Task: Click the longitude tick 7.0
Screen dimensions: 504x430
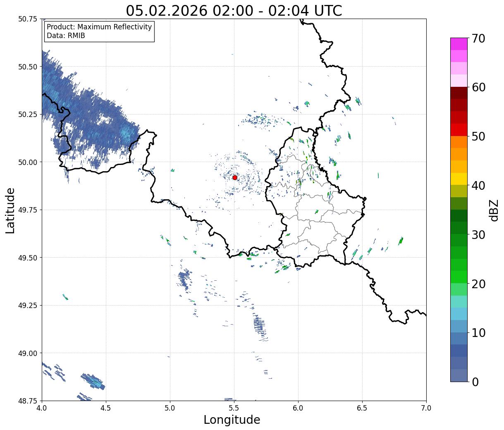Action: pyautogui.click(x=426, y=408)
